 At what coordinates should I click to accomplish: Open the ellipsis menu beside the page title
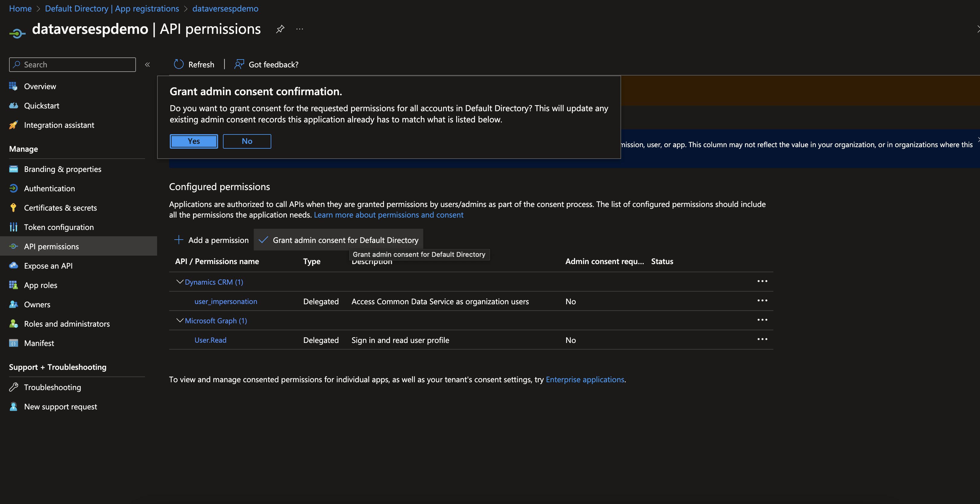(x=300, y=29)
